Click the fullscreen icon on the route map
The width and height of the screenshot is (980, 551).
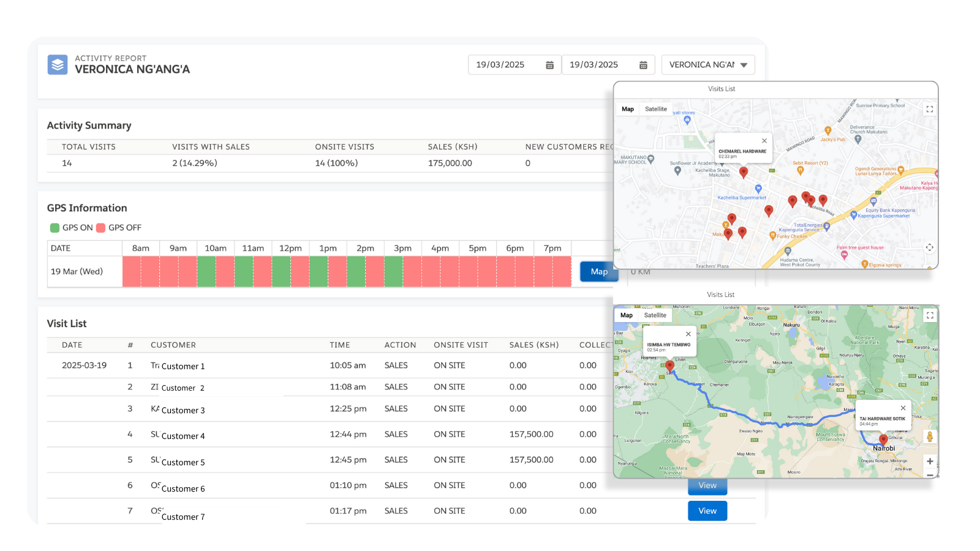(x=929, y=315)
